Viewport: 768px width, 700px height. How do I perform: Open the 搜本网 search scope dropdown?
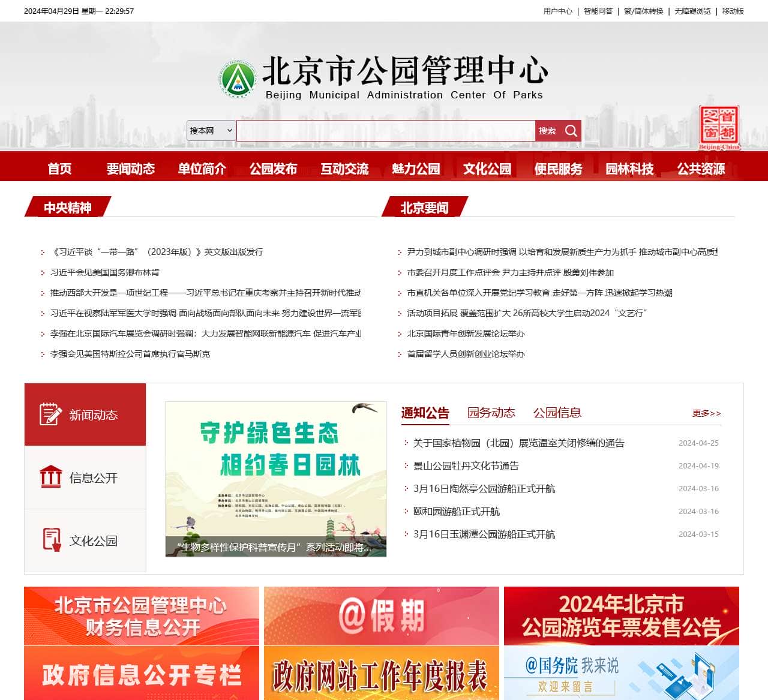click(210, 131)
